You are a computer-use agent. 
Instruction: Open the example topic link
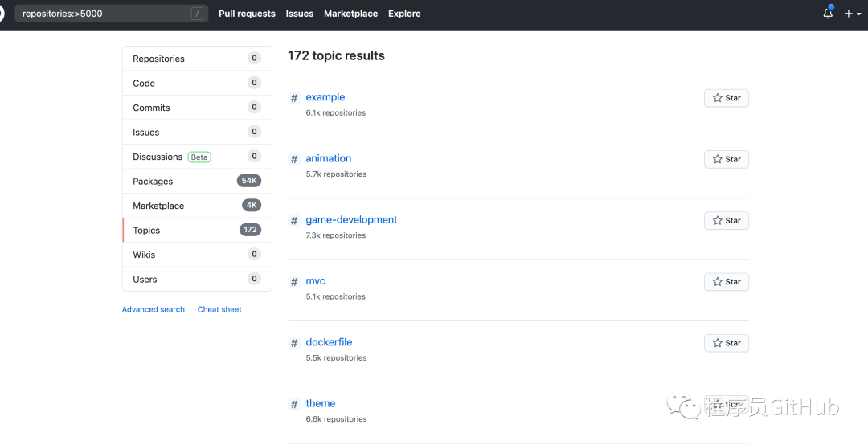coord(325,97)
